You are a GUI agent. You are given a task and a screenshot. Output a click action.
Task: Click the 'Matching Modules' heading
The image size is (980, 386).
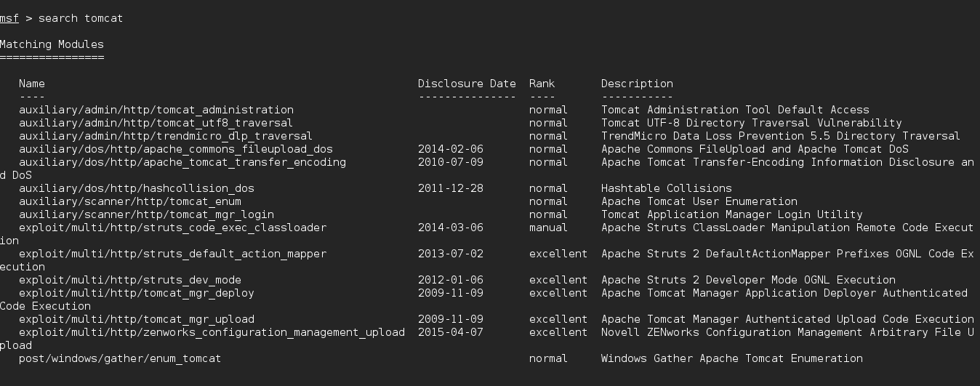tap(52, 44)
